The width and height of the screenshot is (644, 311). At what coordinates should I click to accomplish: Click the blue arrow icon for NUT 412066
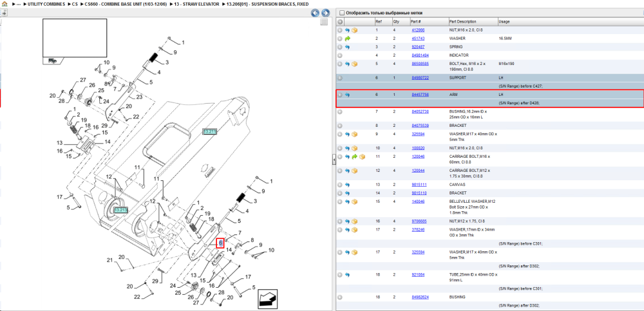[347, 30]
